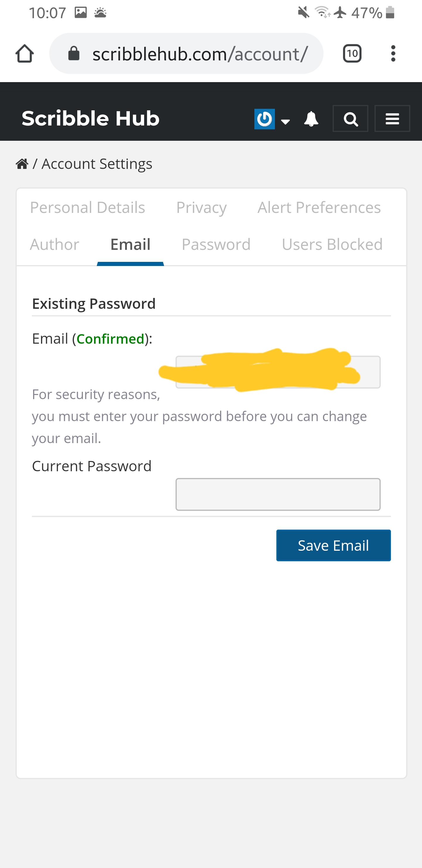The height and width of the screenshot is (868, 422).
Task: Open notifications bell
Action: 311,119
